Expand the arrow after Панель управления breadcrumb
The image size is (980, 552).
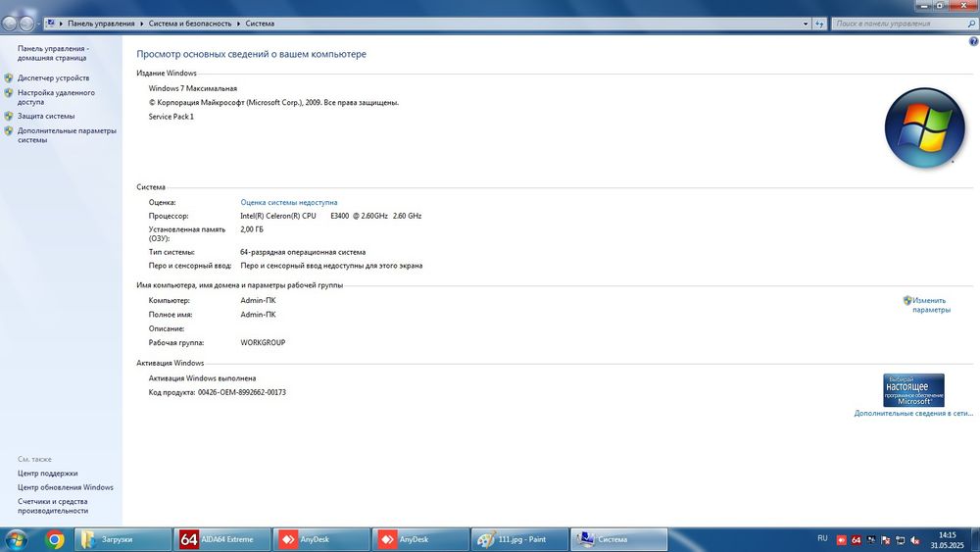142,24
